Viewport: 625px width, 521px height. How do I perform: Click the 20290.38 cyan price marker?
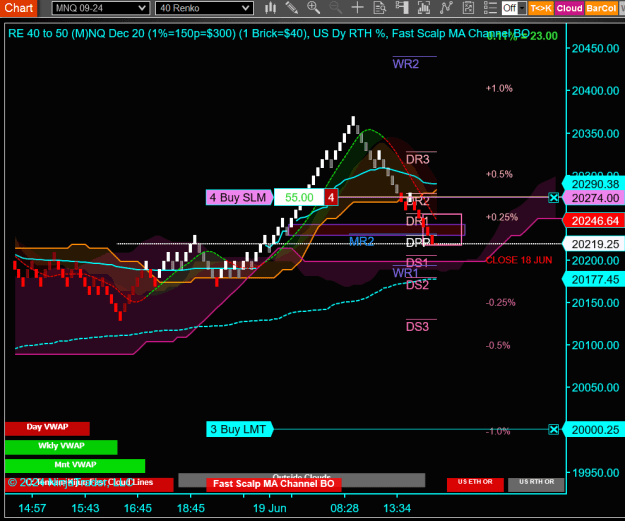click(594, 184)
